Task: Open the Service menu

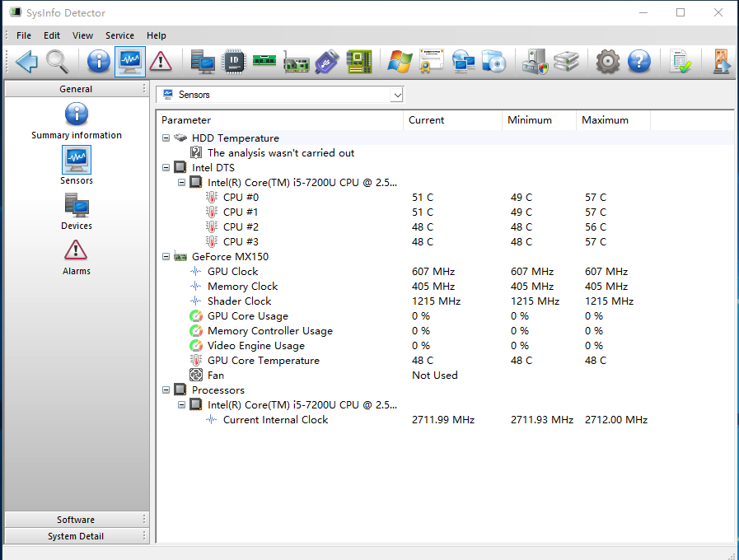Action: [119, 35]
